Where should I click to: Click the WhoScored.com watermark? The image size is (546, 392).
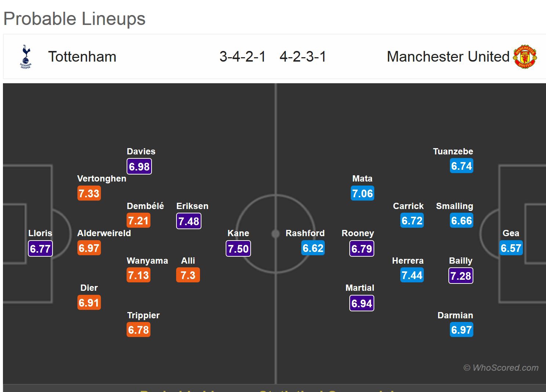coord(501,368)
